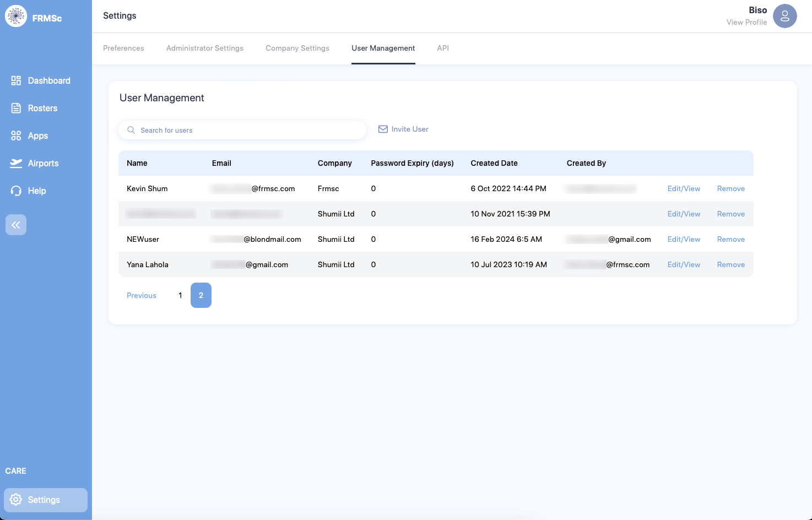Click Password Expiry (days) column header

click(413, 163)
